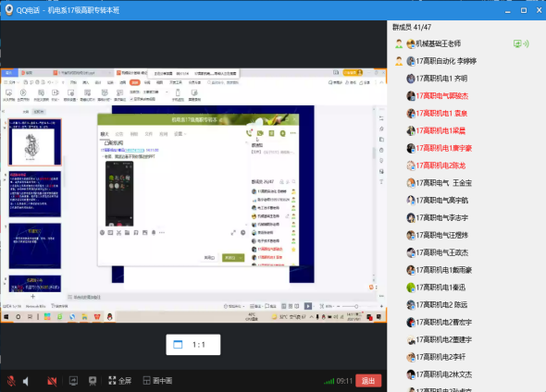This screenshot has height=392, width=546.
Task: Open third slide thumbnail in shared WPS
Action: pos(35,246)
